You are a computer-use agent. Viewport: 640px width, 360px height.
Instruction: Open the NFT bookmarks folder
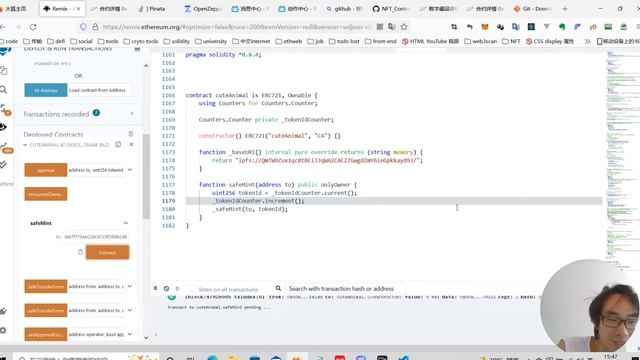[511, 41]
